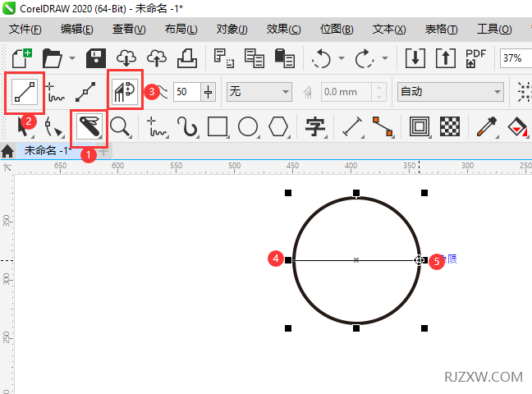Screen dimensions: 532x394
Task: Select the Freehand drawing tool
Action: point(157,127)
